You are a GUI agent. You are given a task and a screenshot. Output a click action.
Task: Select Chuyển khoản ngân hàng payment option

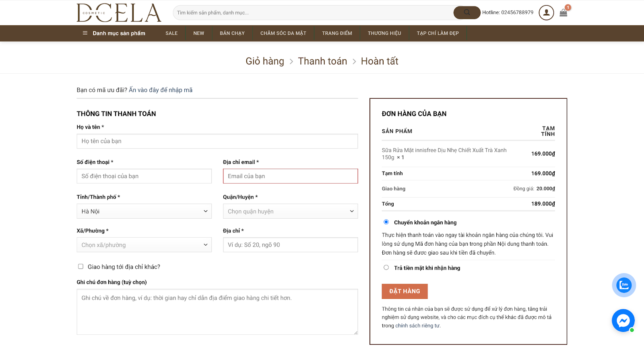[x=386, y=222]
